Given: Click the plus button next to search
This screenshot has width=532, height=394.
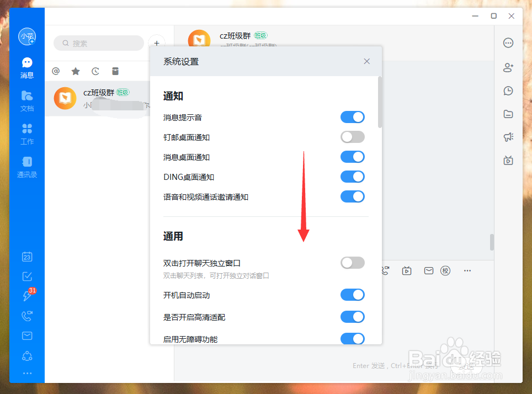Looking at the screenshot, I should [157, 44].
